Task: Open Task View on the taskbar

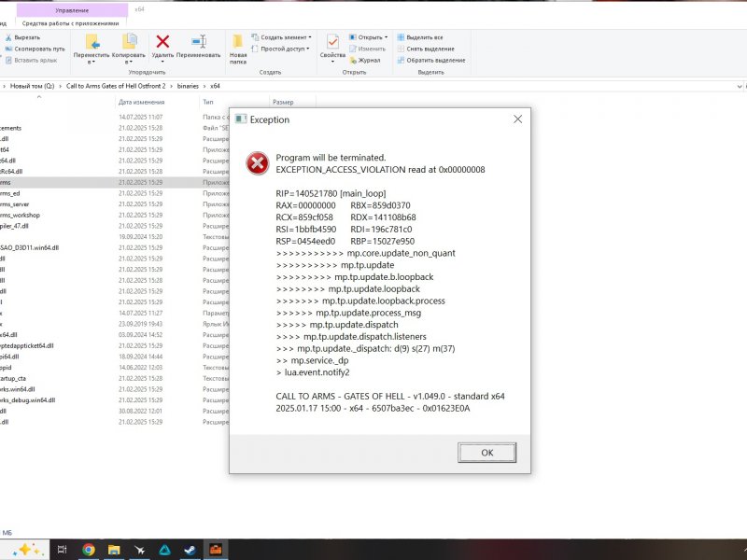Action: point(62,550)
